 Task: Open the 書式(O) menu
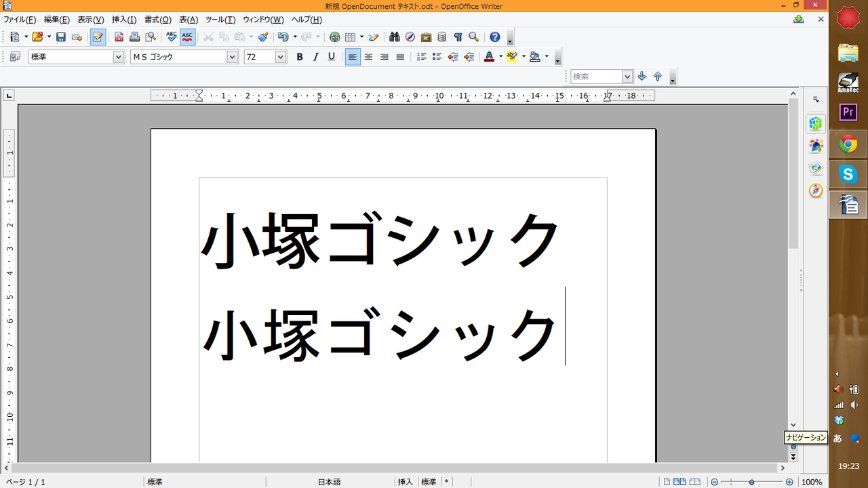[x=157, y=20]
